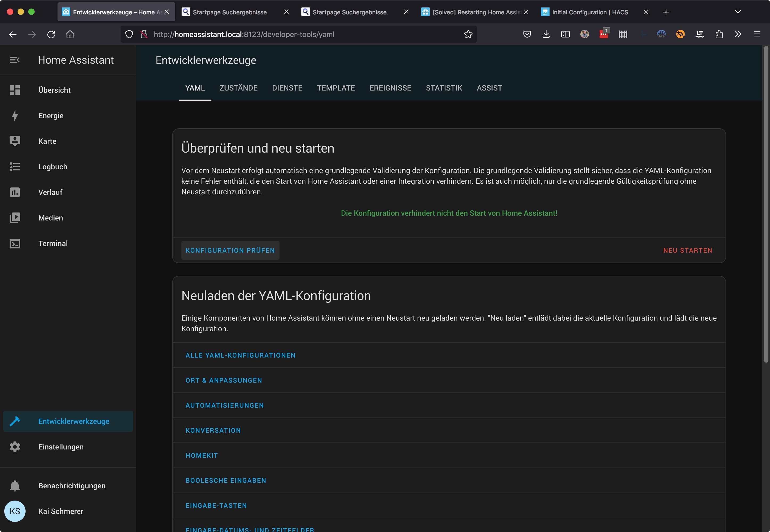
Task: Expand the list all tabs chevron
Action: pyautogui.click(x=738, y=12)
